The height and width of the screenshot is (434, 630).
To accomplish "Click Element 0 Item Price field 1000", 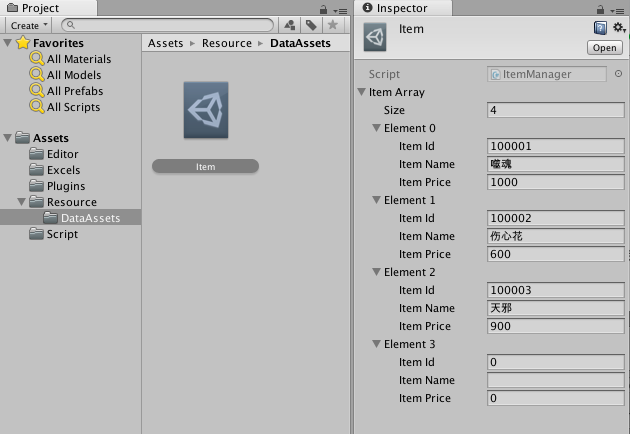I will [x=556, y=182].
